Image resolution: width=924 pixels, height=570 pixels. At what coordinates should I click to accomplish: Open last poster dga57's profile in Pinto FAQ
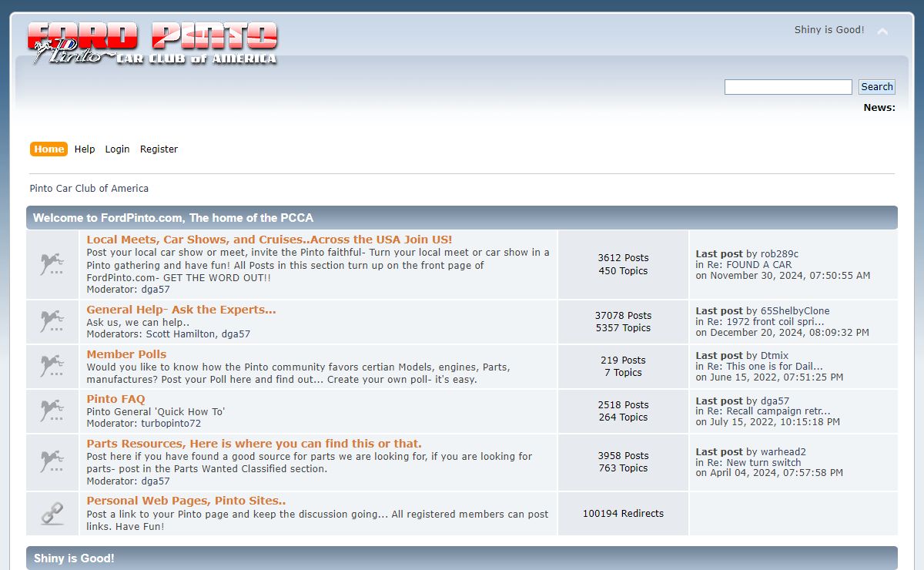pyautogui.click(x=775, y=401)
